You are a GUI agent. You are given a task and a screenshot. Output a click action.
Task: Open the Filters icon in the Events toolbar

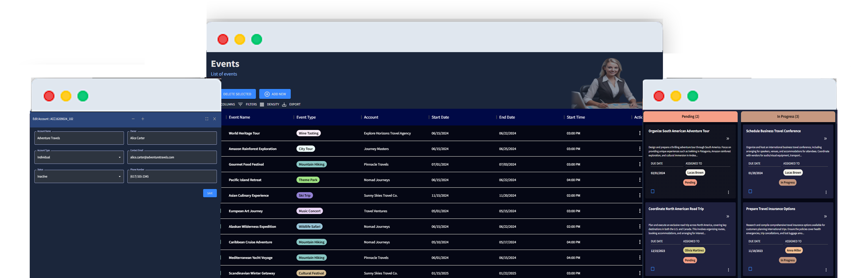click(x=241, y=104)
